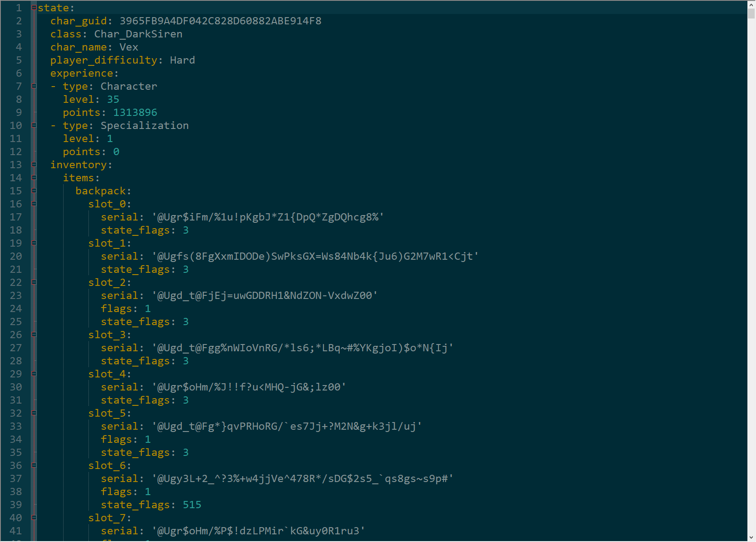This screenshot has width=756, height=542.
Task: Click the slot_0: key
Action: [110, 204]
